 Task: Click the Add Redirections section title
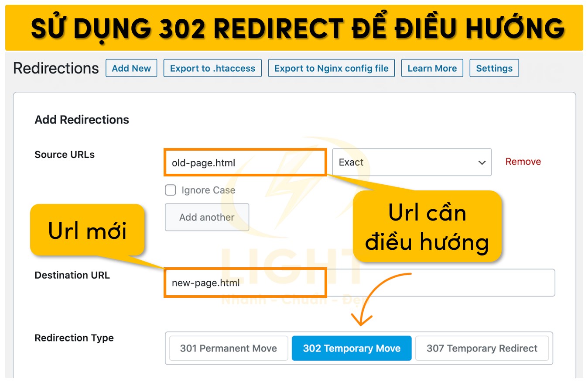click(82, 120)
